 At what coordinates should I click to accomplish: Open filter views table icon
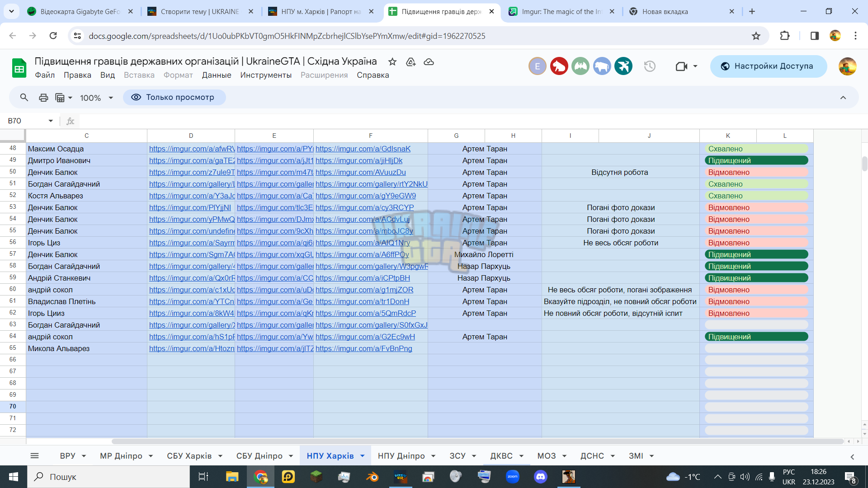click(60, 98)
